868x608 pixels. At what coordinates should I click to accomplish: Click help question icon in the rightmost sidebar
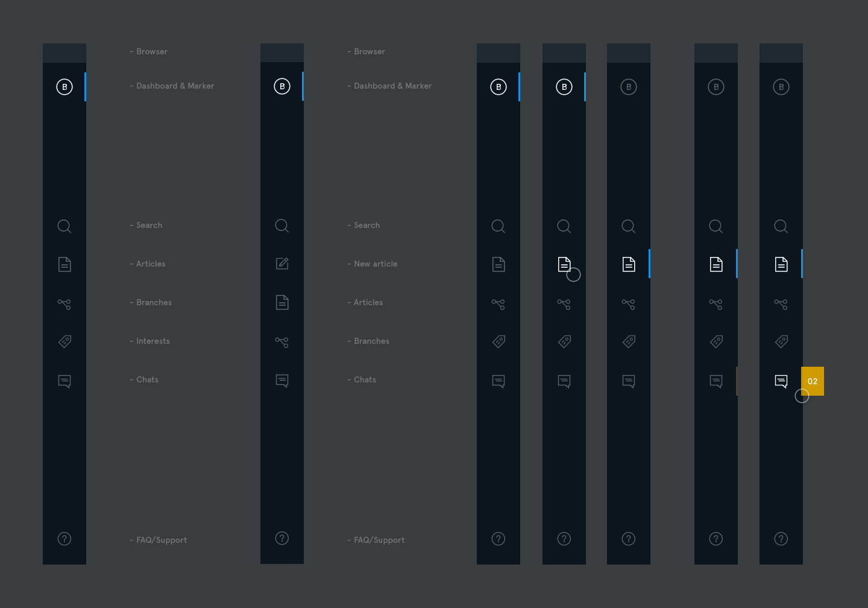point(781,539)
